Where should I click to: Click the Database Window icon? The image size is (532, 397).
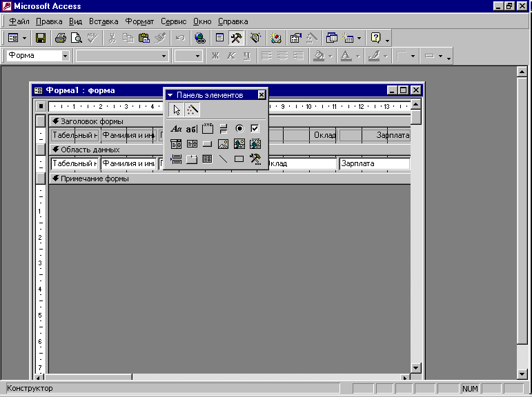331,38
